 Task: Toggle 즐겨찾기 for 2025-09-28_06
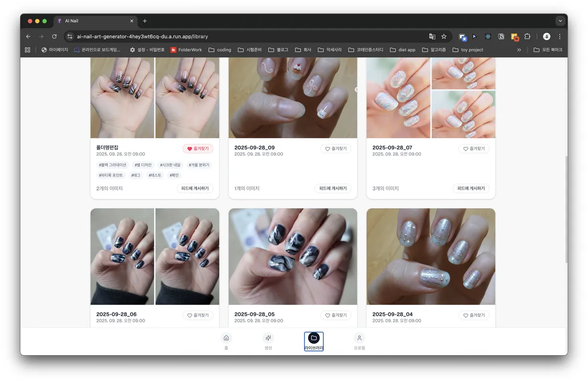tap(198, 315)
